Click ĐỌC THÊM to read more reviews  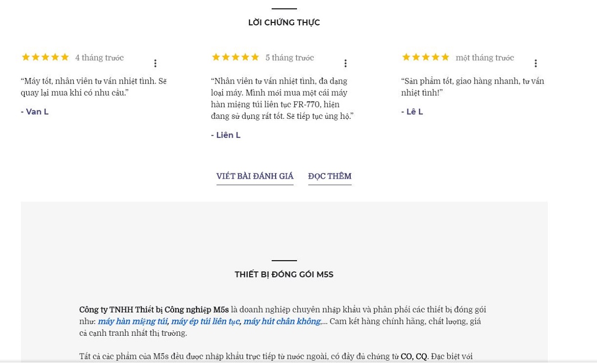329,176
